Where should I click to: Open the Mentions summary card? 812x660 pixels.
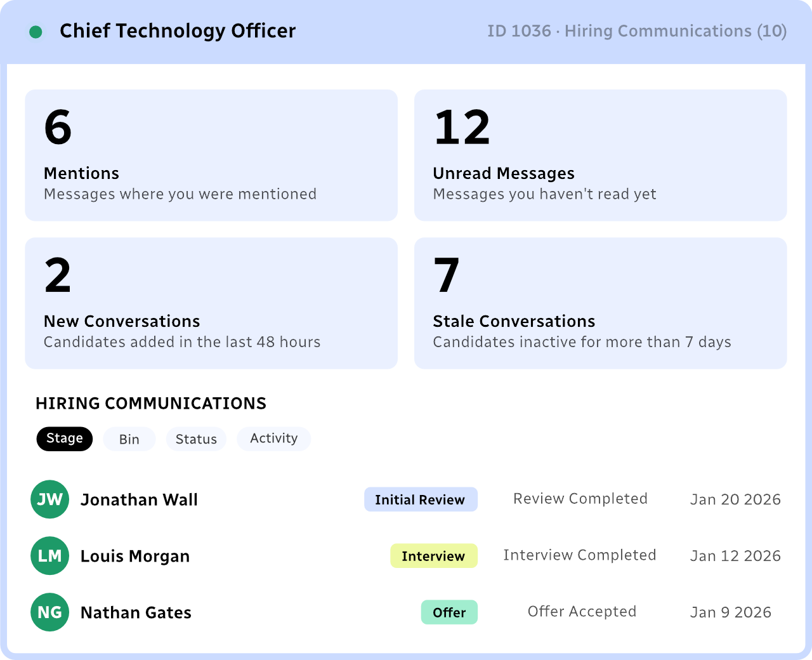coord(211,155)
